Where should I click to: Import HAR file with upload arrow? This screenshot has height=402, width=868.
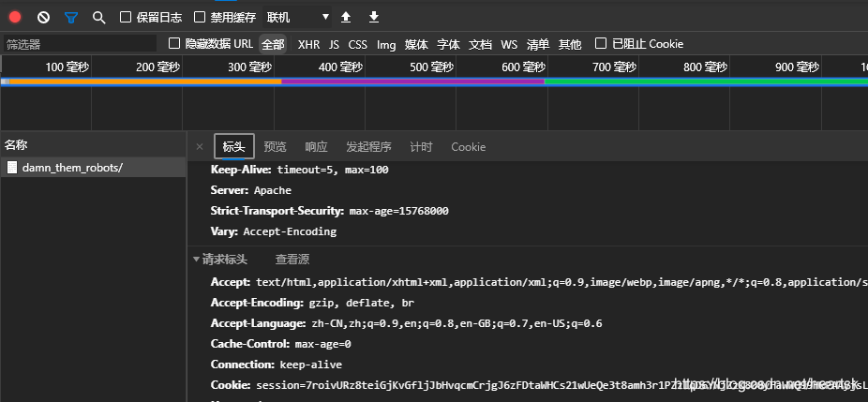tap(346, 17)
